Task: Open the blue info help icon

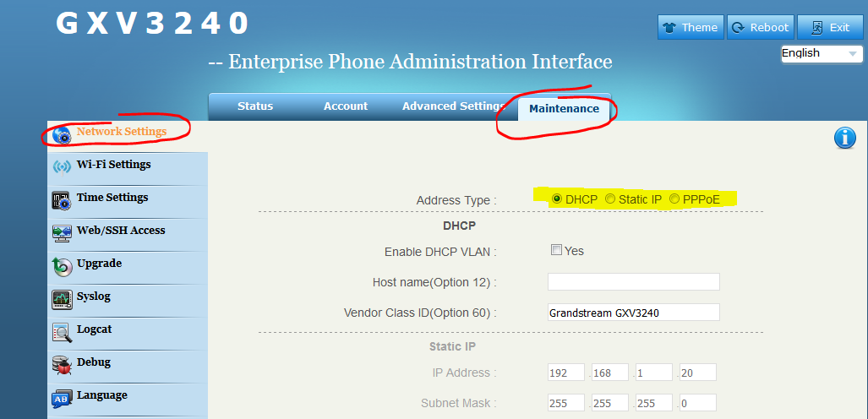Action: pyautogui.click(x=845, y=139)
